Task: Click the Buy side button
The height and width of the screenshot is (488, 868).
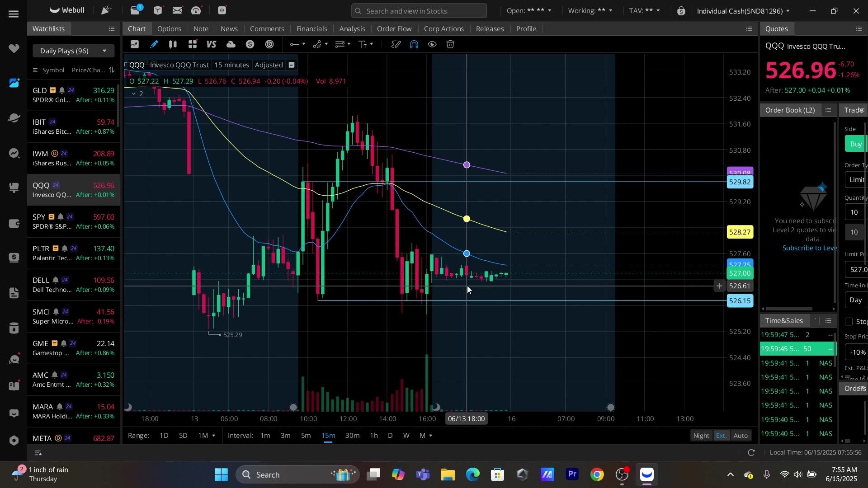Action: pyautogui.click(x=857, y=144)
